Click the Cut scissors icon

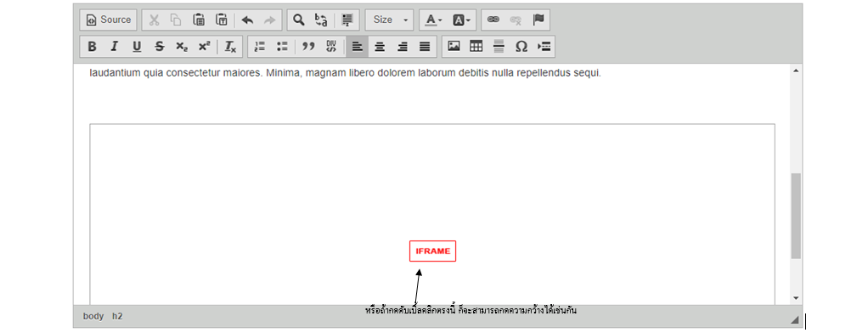click(155, 20)
